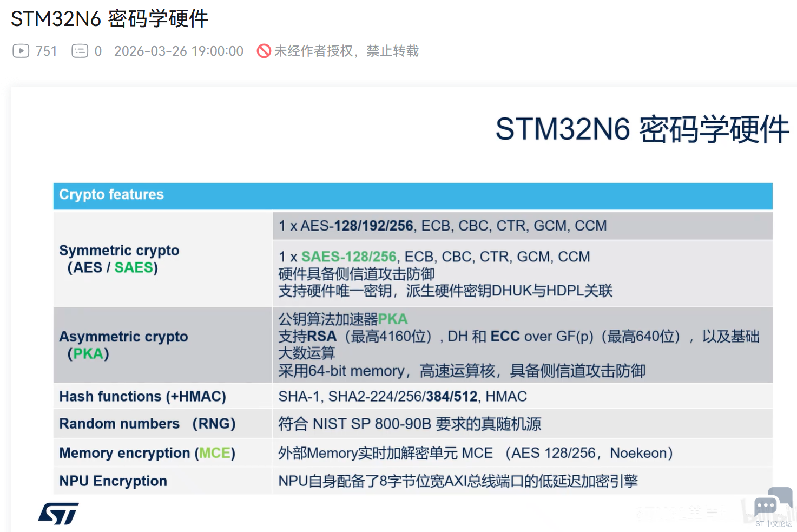Click the notice "未经作者授权，禁止转载"

point(346,51)
